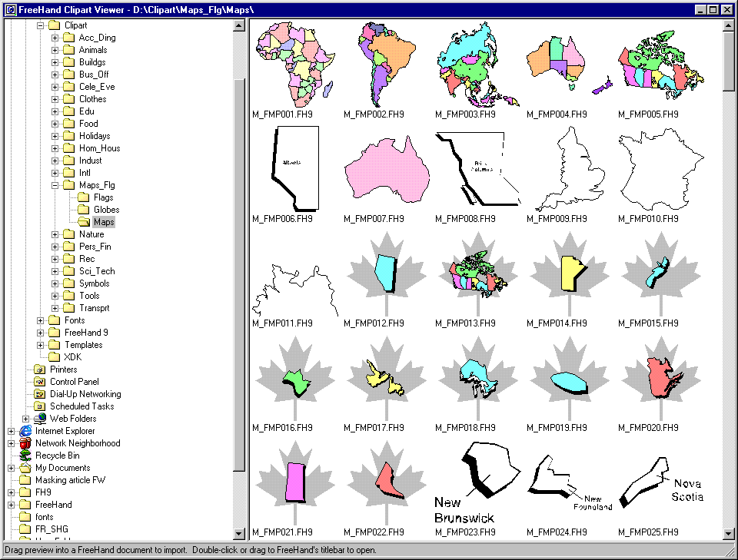Select the pink Australia map M_FMP007.FH9

pyautogui.click(x=387, y=168)
